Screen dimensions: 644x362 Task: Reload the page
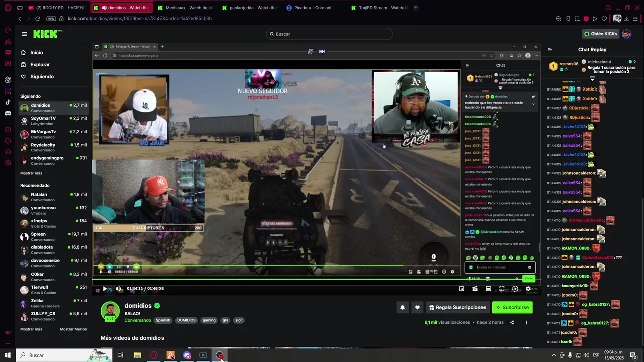[38, 19]
